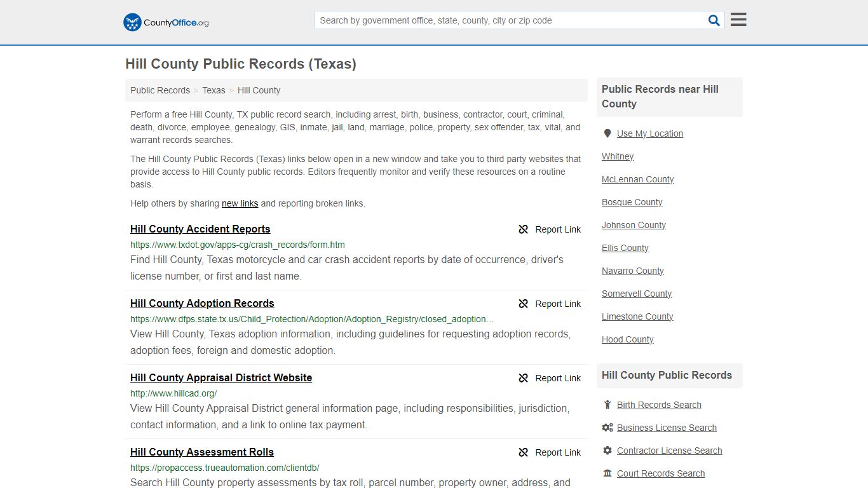Open Hood County link
This screenshot has width=868, height=488.
tap(628, 339)
